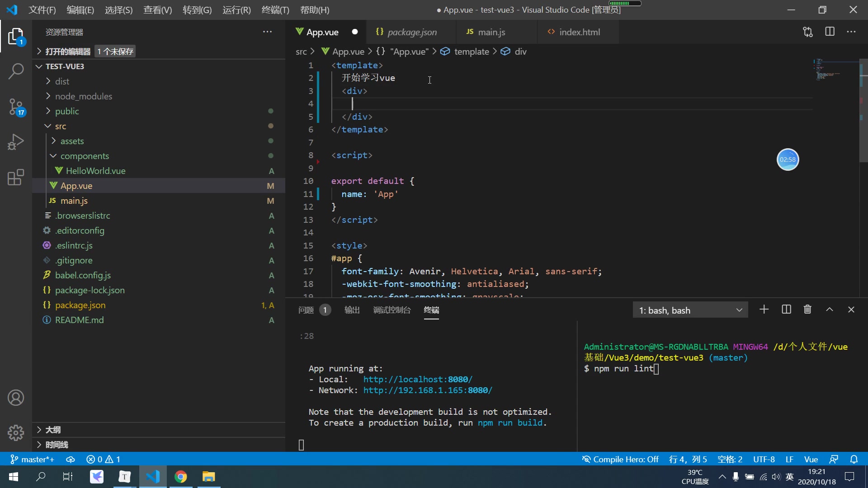The height and width of the screenshot is (488, 868).
Task: Expand the Open Editors section
Action: [158, 52]
